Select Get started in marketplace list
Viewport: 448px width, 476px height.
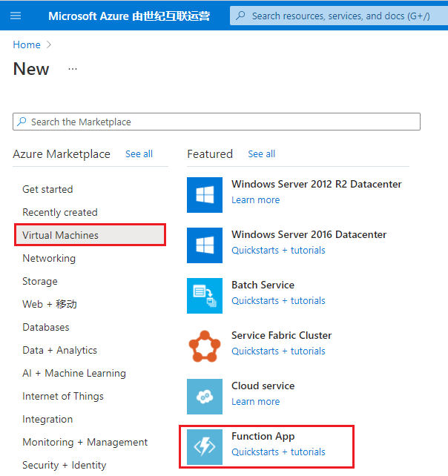[47, 189]
